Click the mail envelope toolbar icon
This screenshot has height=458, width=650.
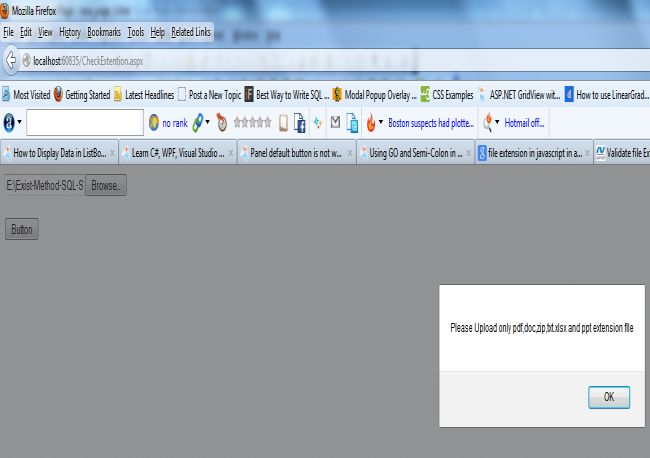335,122
